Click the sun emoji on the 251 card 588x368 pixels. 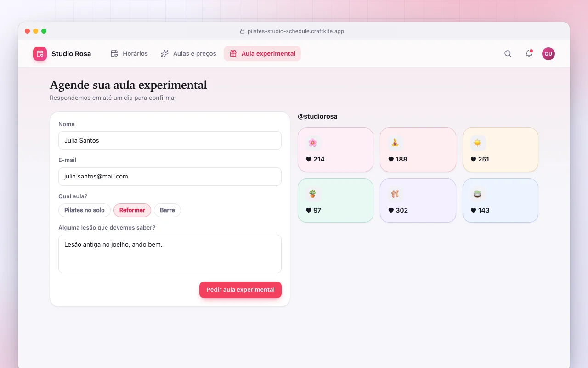[478, 143]
